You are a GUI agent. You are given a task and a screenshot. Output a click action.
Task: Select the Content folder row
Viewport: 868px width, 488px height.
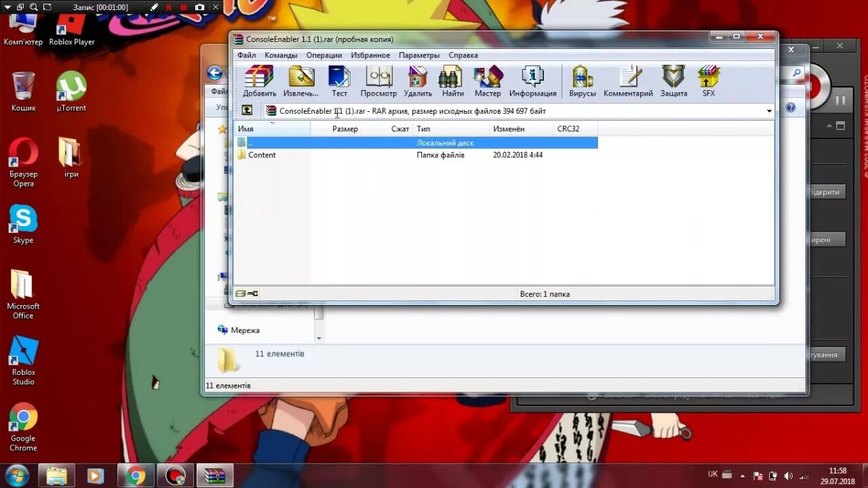pos(416,155)
